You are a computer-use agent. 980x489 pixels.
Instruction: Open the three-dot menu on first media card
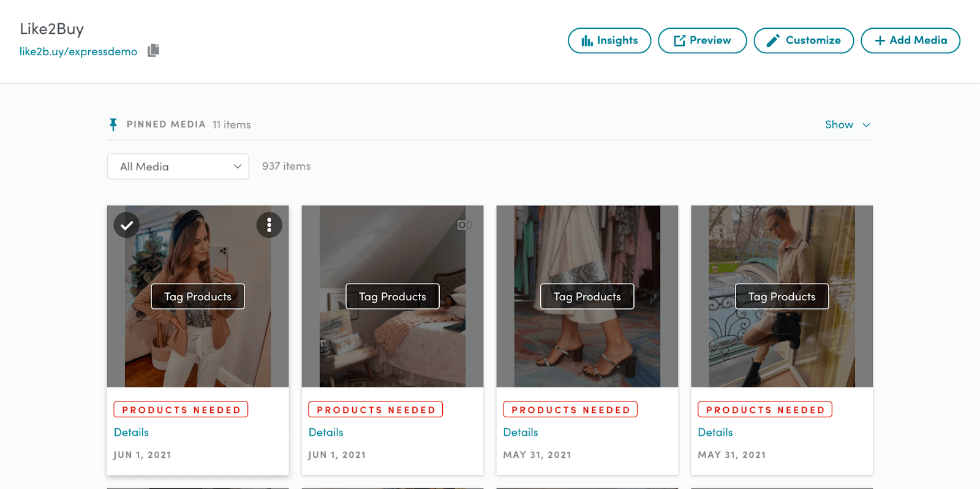(x=269, y=225)
